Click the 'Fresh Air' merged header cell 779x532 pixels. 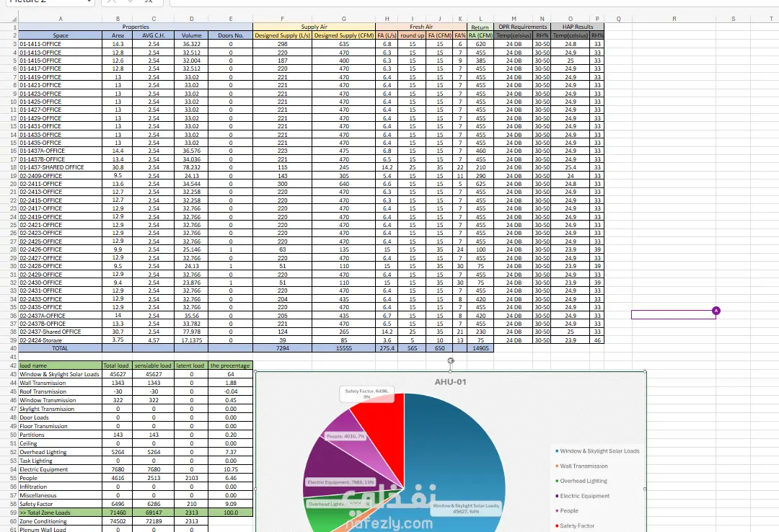pos(421,27)
